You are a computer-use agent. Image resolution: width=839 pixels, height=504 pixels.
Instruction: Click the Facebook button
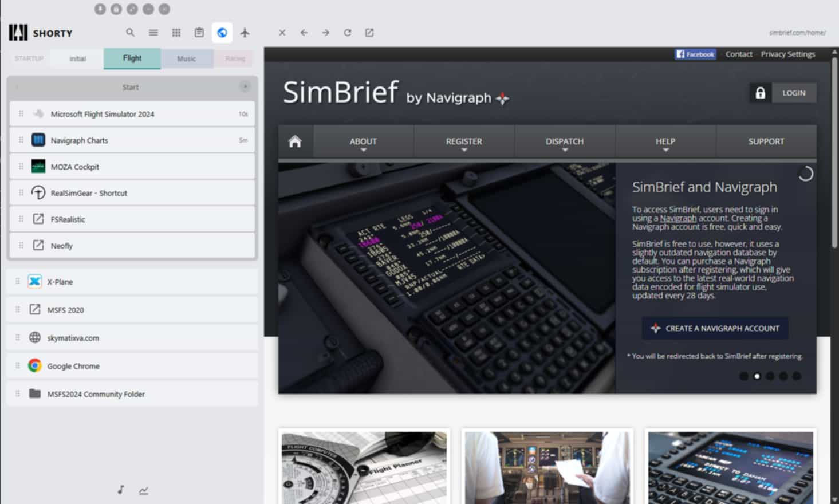(695, 54)
